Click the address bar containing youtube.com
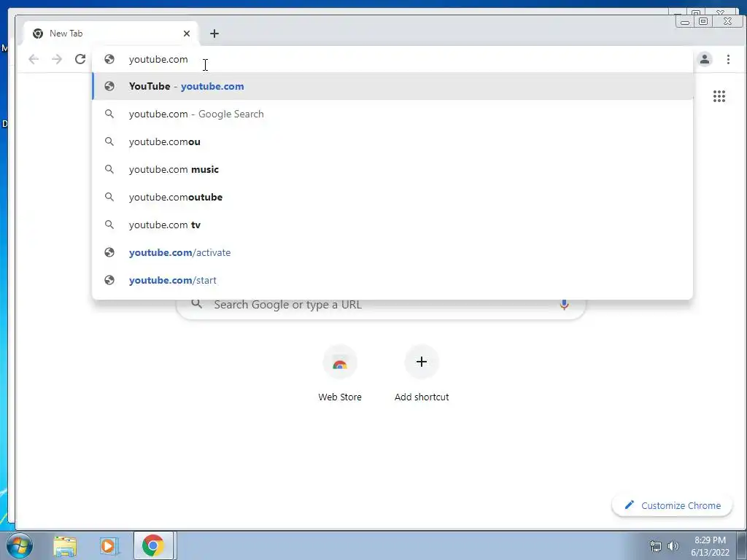 [392, 59]
